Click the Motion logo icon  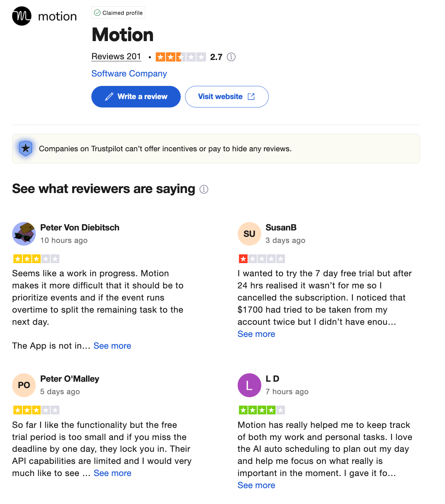(22, 16)
